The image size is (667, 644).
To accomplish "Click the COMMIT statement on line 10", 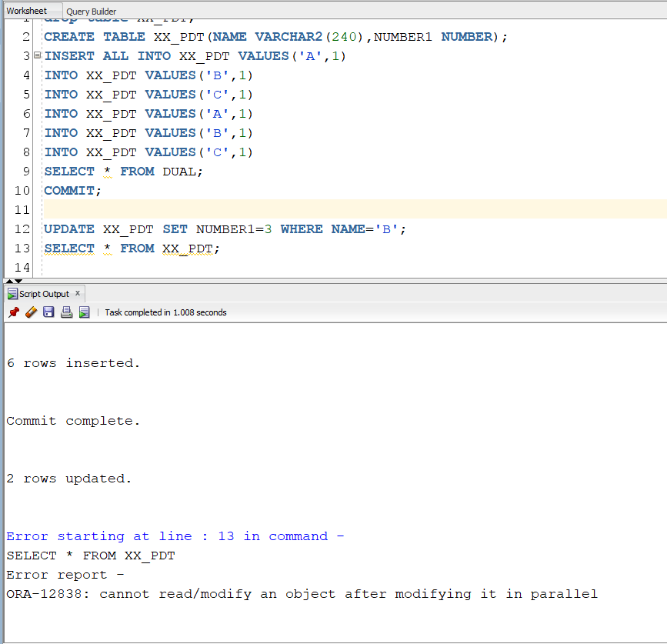I will [x=71, y=191].
